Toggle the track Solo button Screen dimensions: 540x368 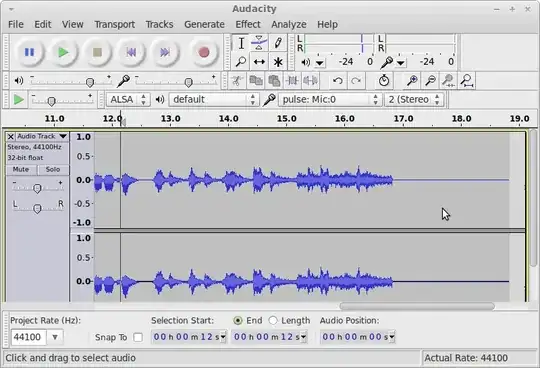tap(53, 169)
